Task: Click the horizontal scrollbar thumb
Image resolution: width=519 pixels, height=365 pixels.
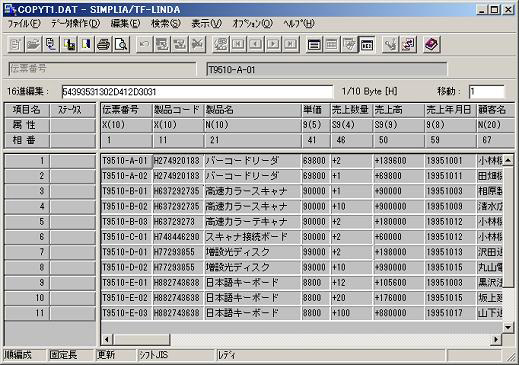Action: pos(142,340)
